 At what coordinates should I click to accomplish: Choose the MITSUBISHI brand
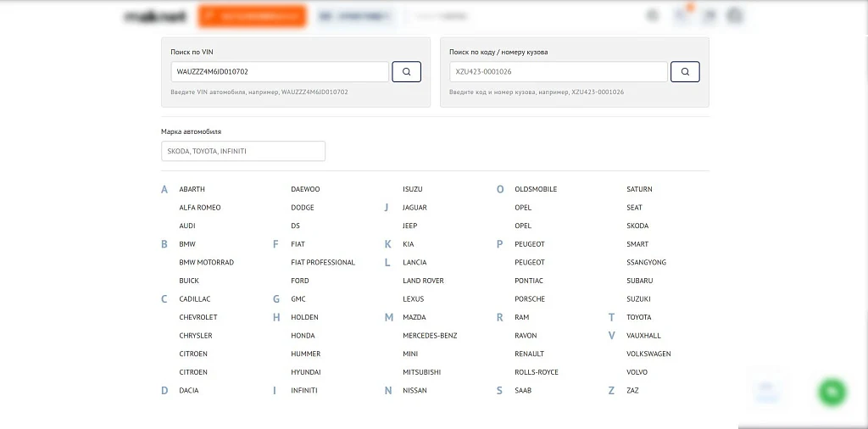click(422, 372)
